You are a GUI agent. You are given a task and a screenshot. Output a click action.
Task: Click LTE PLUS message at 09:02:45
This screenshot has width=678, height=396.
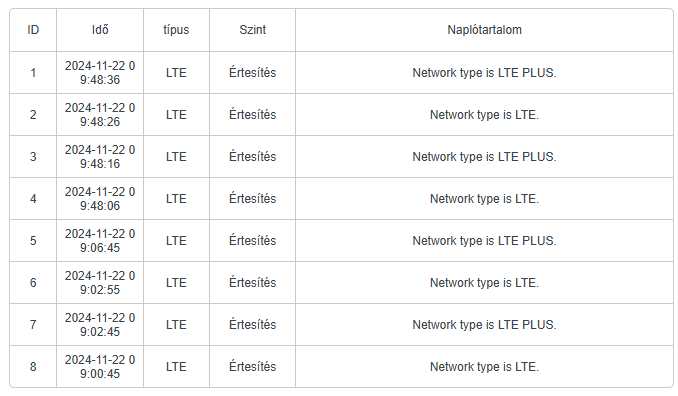coord(484,324)
